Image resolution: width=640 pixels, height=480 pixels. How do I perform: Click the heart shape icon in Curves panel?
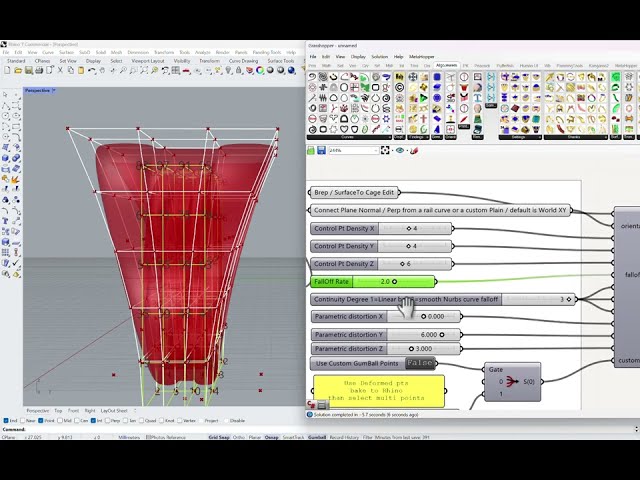pyautogui.click(x=344, y=129)
